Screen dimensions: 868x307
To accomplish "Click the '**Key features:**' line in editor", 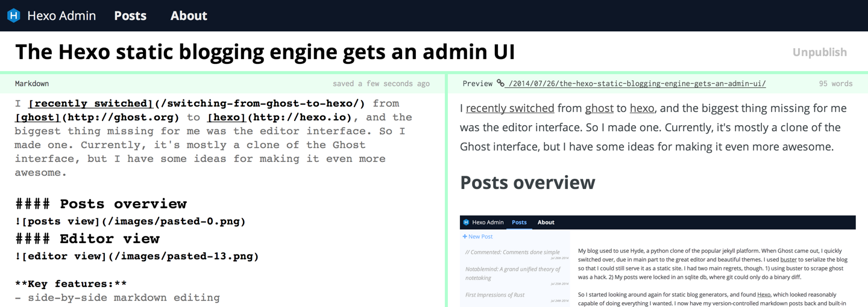I will tap(71, 284).
